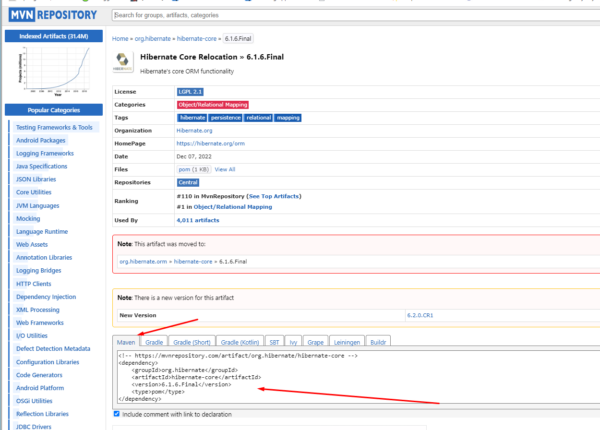Screen dimensions: 600x430
Task: Follow hibernate-core link in moved note
Action: (x=193, y=262)
